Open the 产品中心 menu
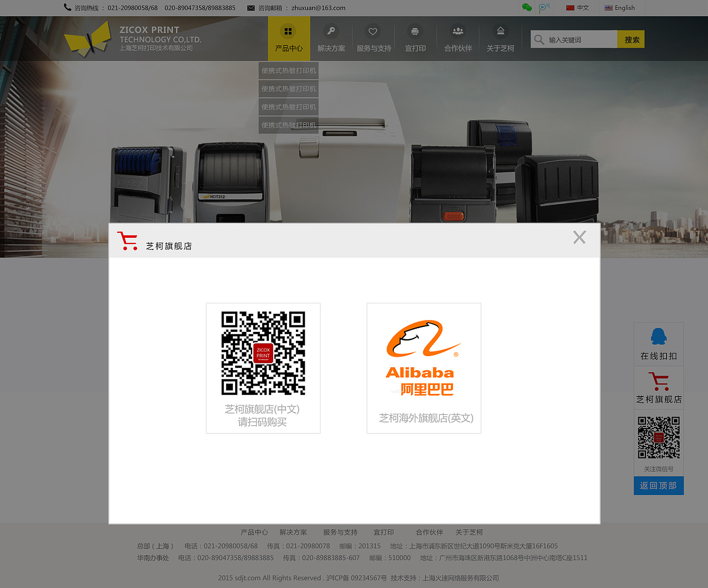 (x=289, y=39)
